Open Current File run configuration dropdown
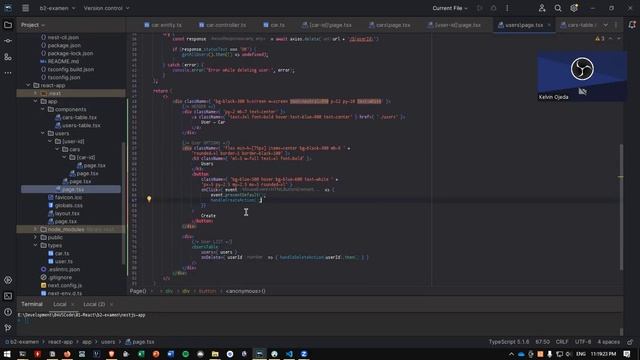The image size is (640, 360). click(450, 8)
